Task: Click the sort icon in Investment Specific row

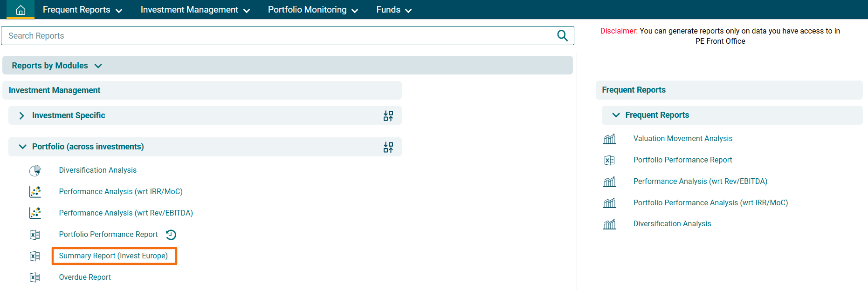Action: (x=388, y=116)
